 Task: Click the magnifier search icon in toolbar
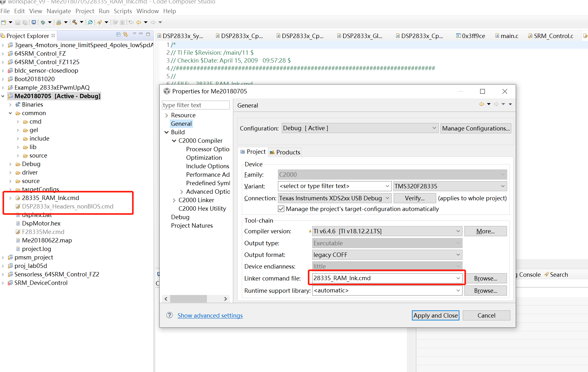coord(90,22)
